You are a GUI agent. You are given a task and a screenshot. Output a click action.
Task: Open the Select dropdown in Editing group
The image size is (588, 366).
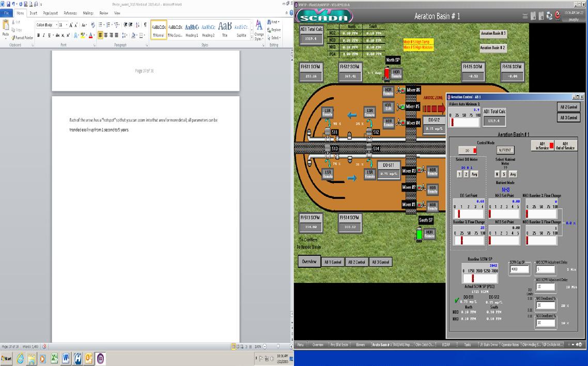274,38
